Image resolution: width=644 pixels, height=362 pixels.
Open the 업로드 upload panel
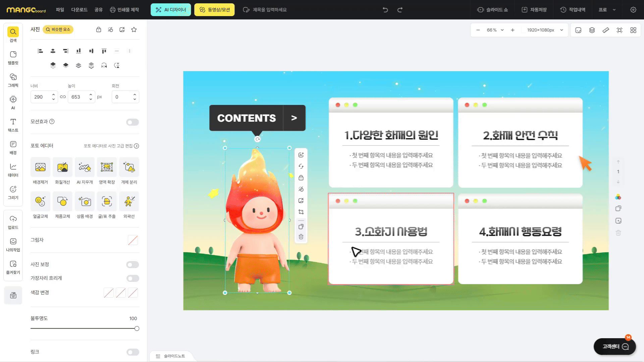pyautogui.click(x=13, y=222)
